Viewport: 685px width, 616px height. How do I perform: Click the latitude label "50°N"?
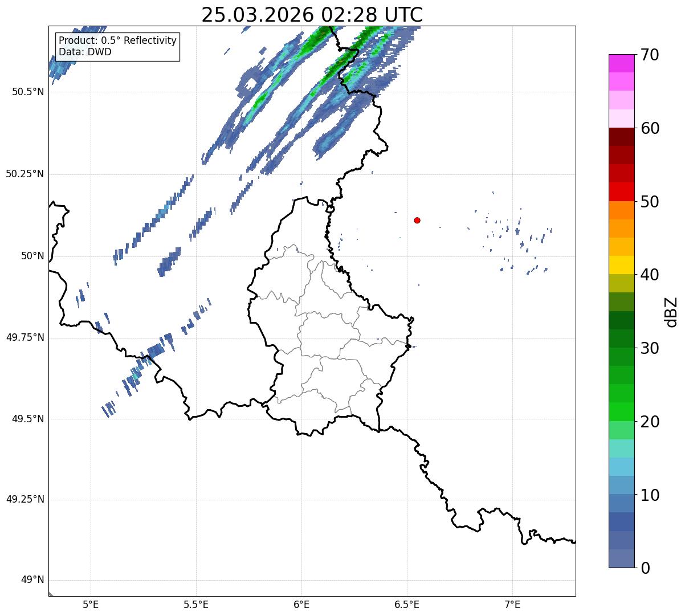tap(32, 256)
